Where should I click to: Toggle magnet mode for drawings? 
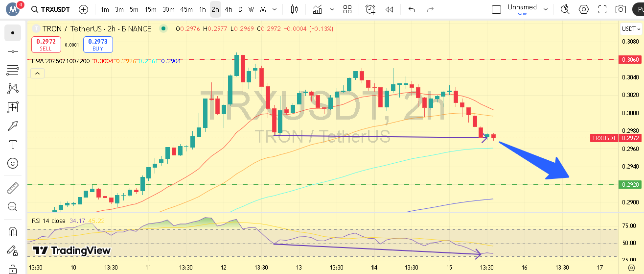coord(13,232)
